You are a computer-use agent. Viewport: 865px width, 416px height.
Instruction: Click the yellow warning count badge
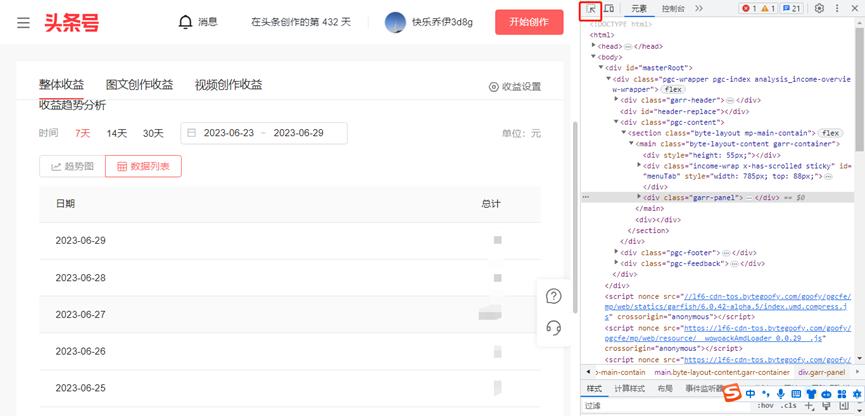[x=768, y=8]
